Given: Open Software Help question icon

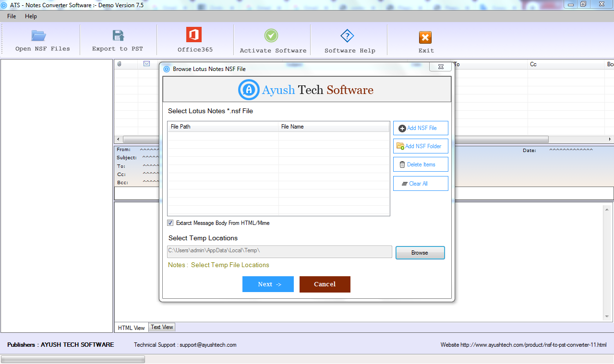Looking at the screenshot, I should click(x=347, y=35).
